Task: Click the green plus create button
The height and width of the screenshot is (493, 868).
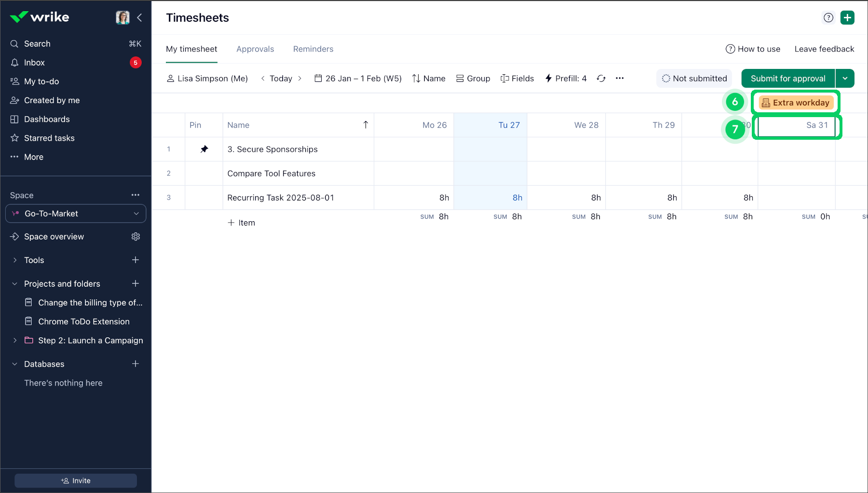Action: [847, 18]
